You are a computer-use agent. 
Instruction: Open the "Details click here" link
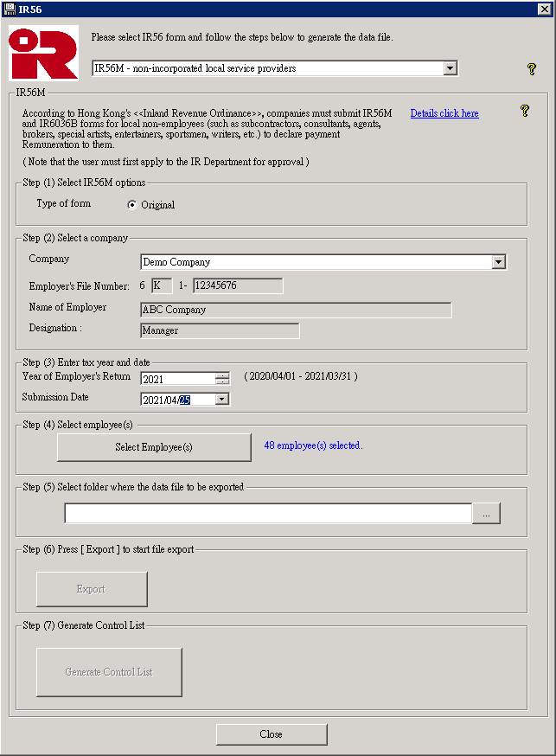click(444, 113)
